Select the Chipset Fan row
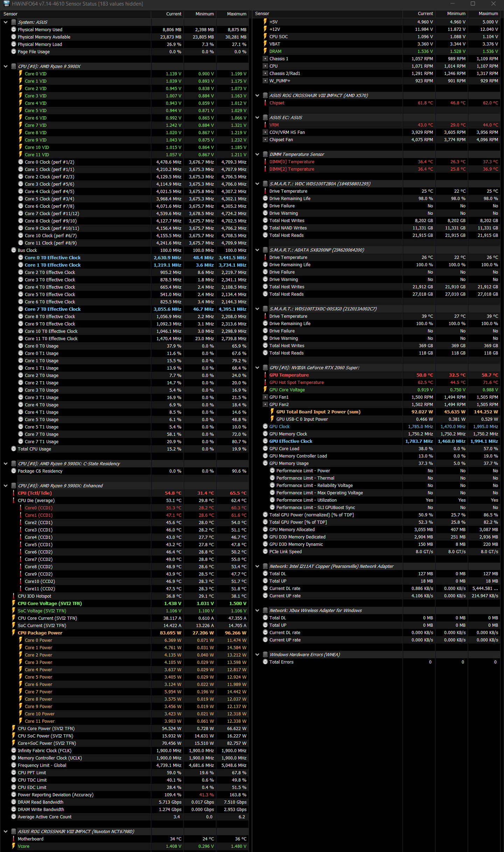504x852 pixels. (x=376, y=139)
